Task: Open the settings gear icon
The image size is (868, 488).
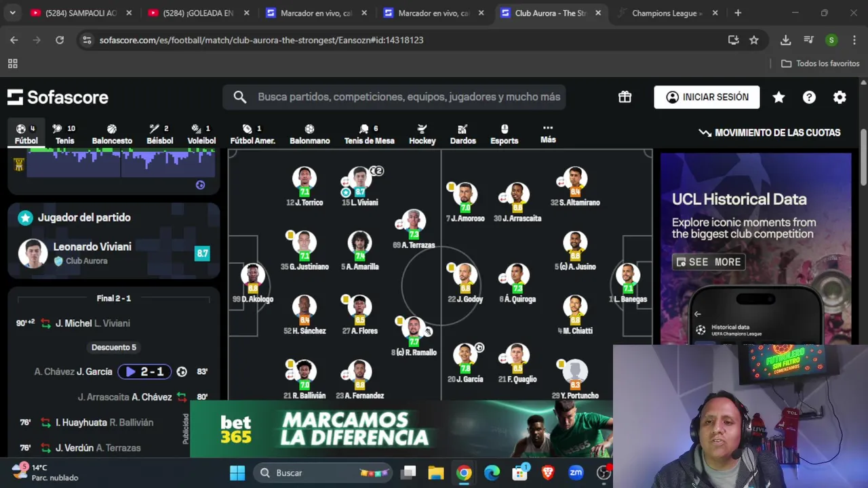Action: pos(840,98)
